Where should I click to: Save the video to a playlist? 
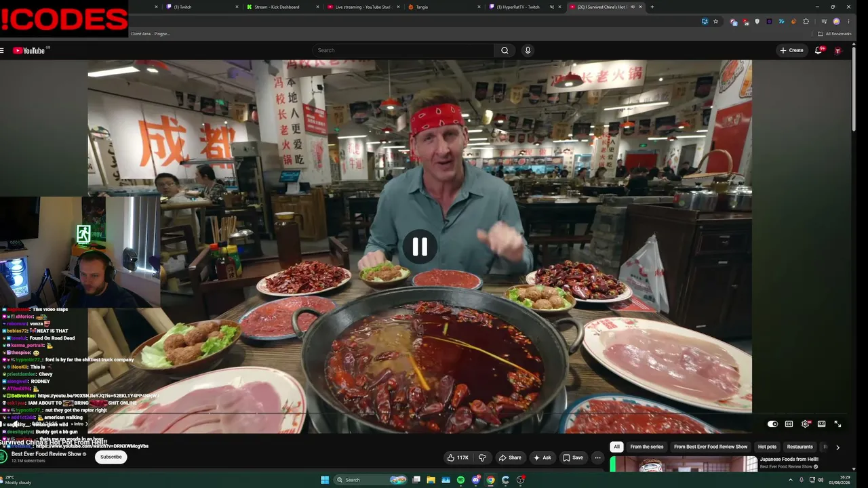click(573, 457)
